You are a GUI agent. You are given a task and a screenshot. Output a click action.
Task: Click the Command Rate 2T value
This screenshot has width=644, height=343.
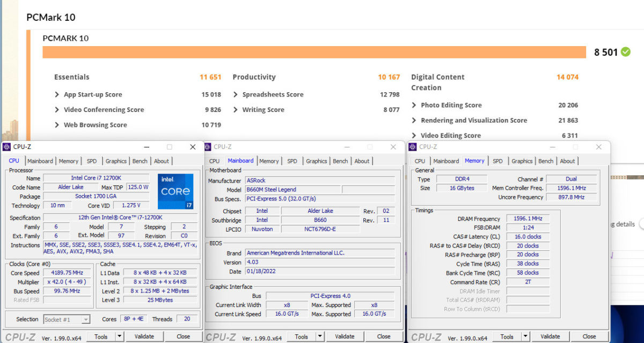pyautogui.click(x=528, y=282)
